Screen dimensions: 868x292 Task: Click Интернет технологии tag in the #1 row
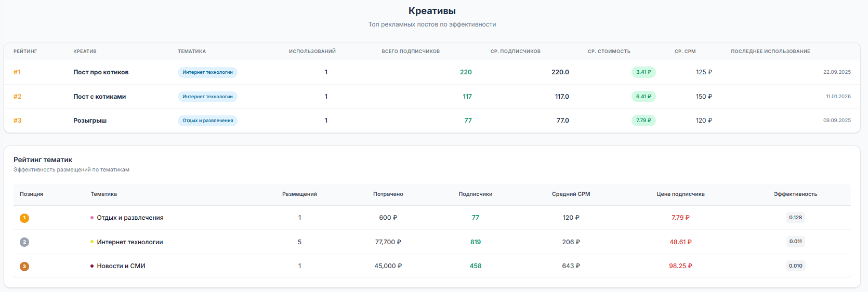(207, 72)
